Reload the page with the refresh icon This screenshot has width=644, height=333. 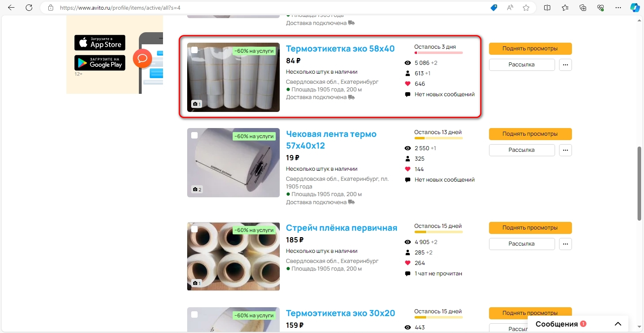pyautogui.click(x=29, y=8)
